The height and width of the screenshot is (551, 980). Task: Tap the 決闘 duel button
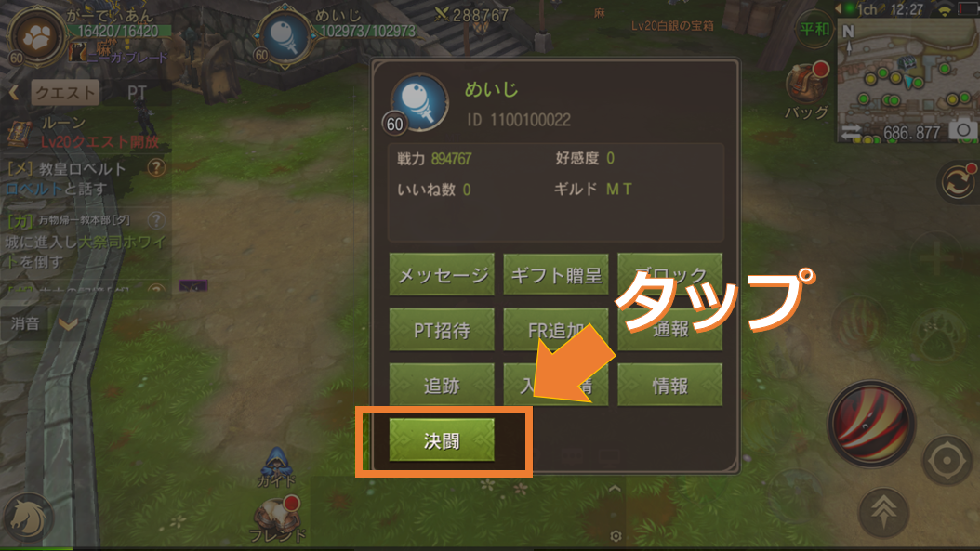click(442, 440)
